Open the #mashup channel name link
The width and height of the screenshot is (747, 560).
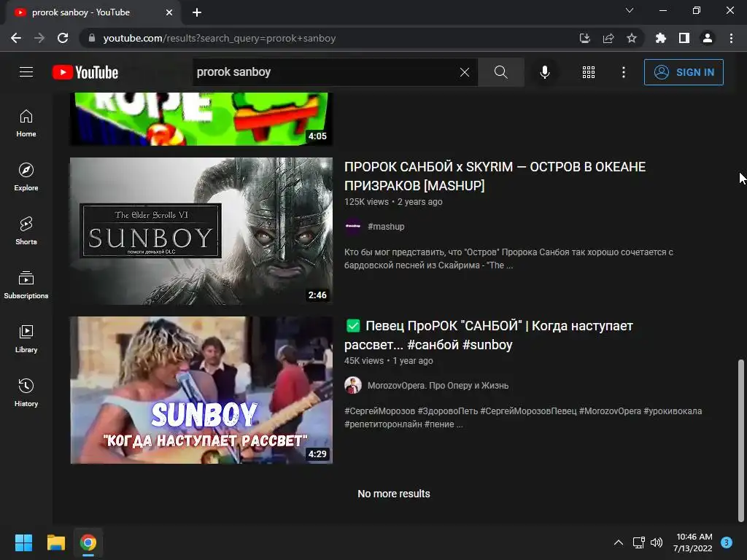pyautogui.click(x=386, y=227)
